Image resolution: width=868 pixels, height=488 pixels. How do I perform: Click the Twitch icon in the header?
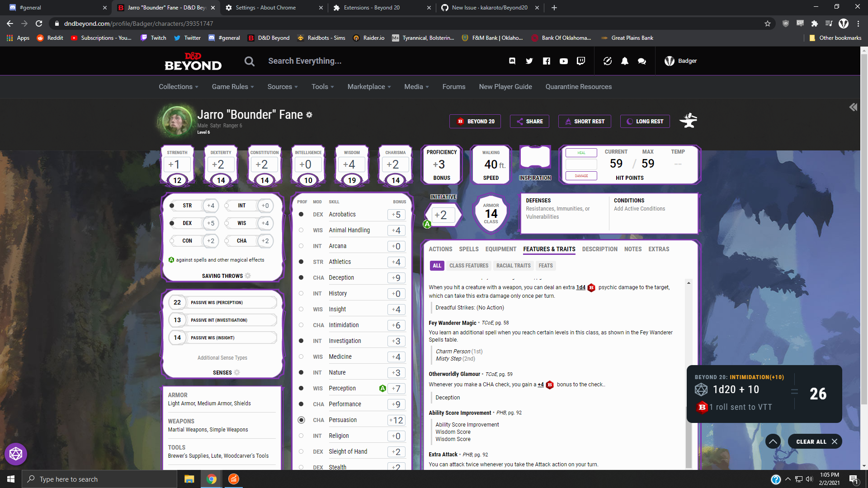point(581,61)
